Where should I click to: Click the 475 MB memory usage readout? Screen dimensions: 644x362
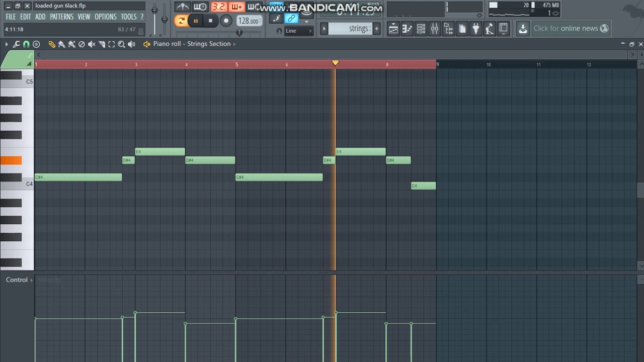tap(551, 5)
